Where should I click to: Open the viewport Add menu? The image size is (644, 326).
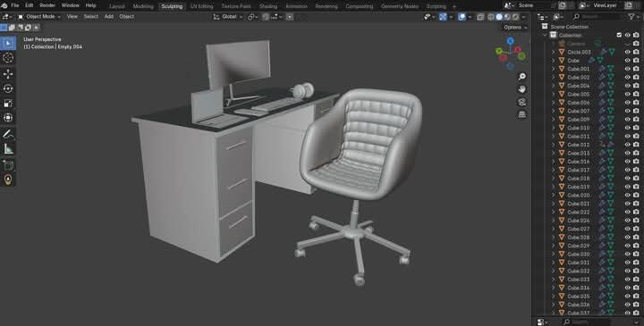(109, 17)
